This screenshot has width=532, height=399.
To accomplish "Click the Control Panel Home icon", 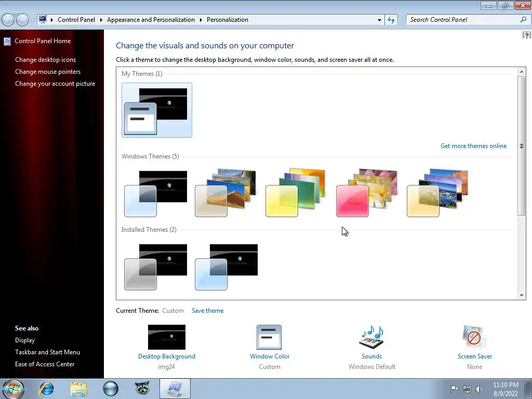I will coord(7,42).
